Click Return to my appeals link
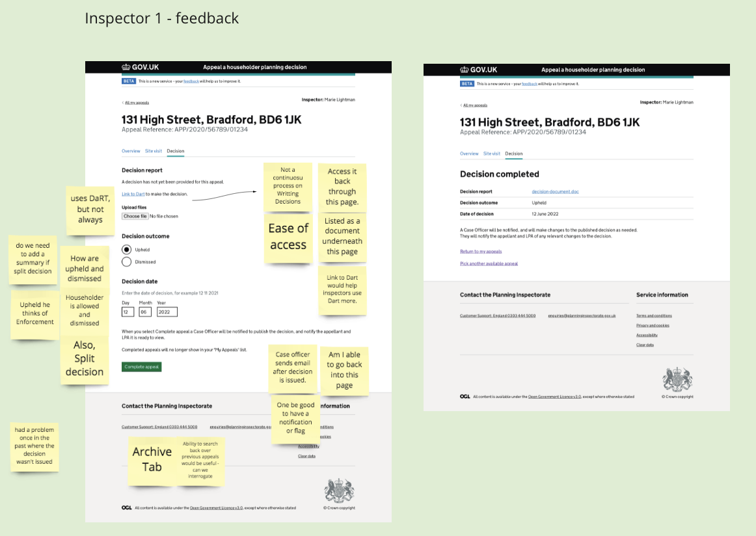 481,250
